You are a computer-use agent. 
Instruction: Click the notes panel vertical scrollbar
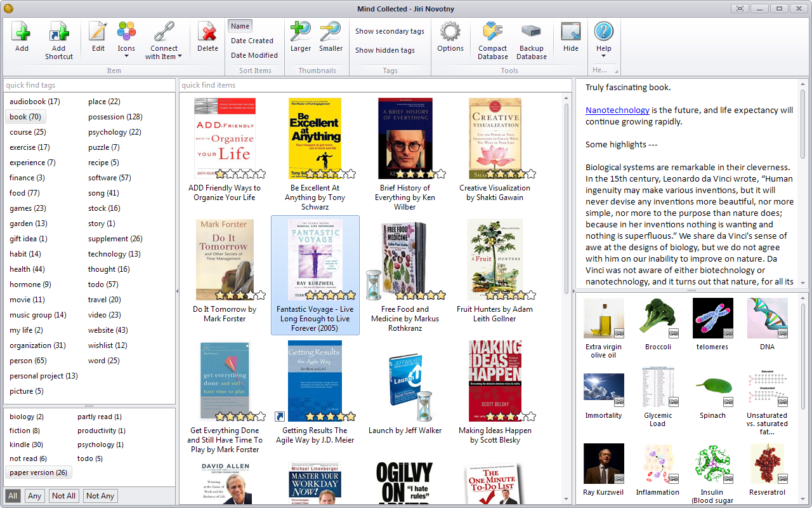pyautogui.click(x=803, y=124)
